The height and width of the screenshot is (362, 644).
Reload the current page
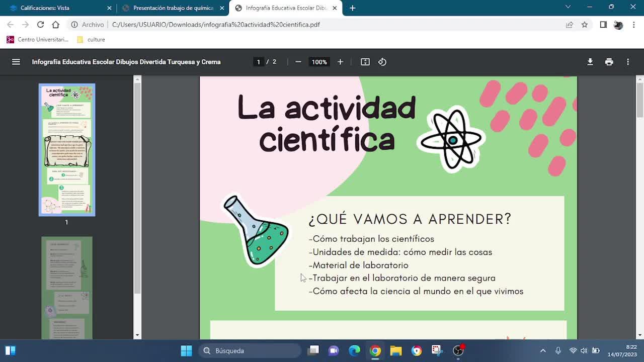pyautogui.click(x=40, y=25)
